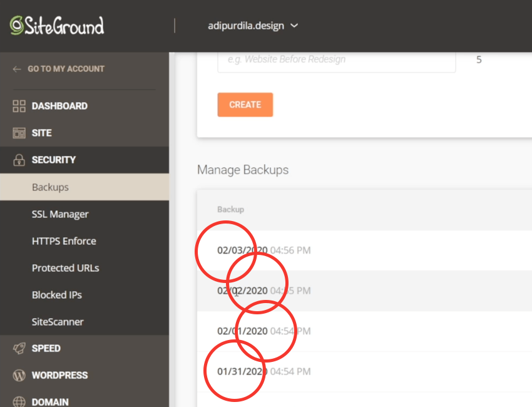Click the SiteGround logo
Viewport: 532px width, 407px height.
(x=57, y=26)
